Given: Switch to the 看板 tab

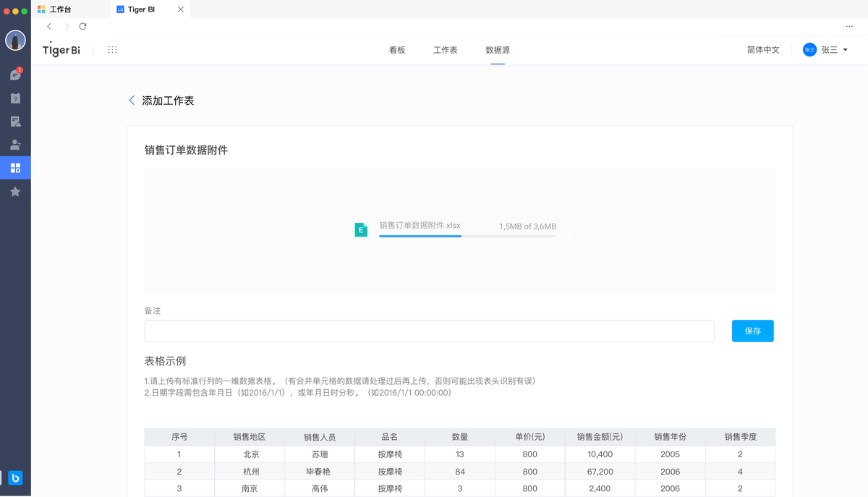Looking at the screenshot, I should pos(396,50).
